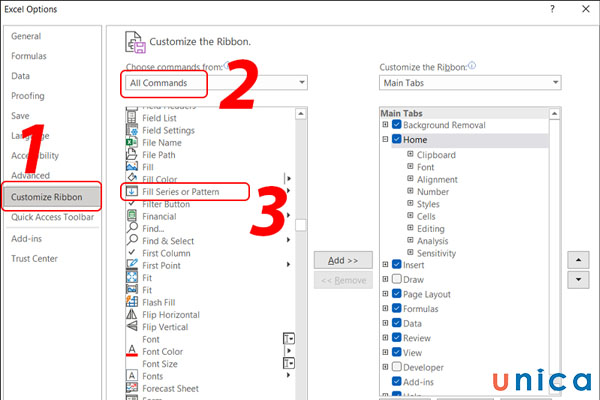Click the Forecast Sheet icon
Screen dimensions: 600x400
132,388
